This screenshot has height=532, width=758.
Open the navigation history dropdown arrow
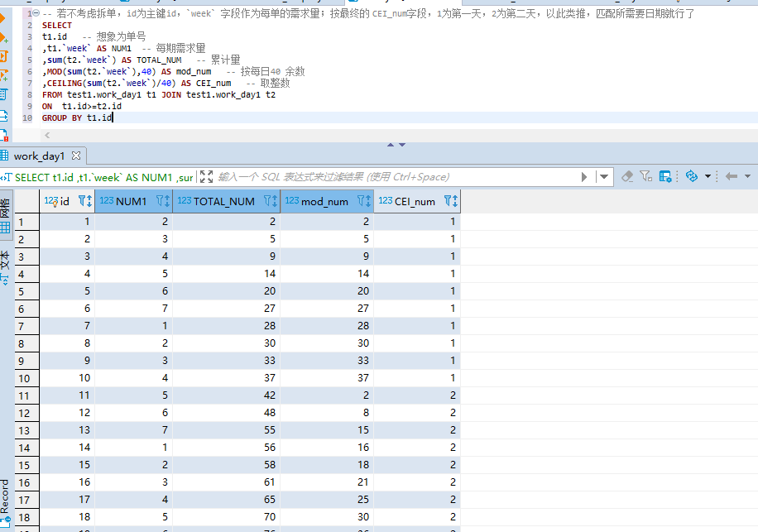[x=748, y=176]
